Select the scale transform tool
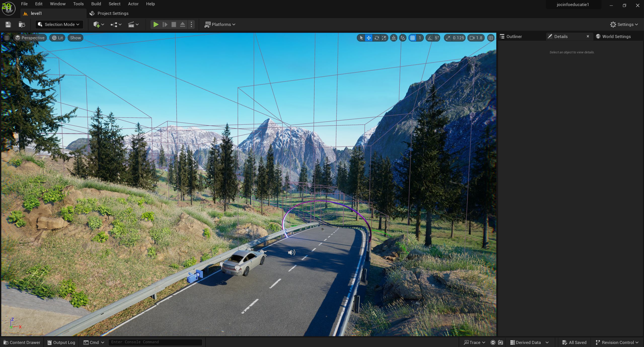This screenshot has height=347, width=644. [384, 38]
